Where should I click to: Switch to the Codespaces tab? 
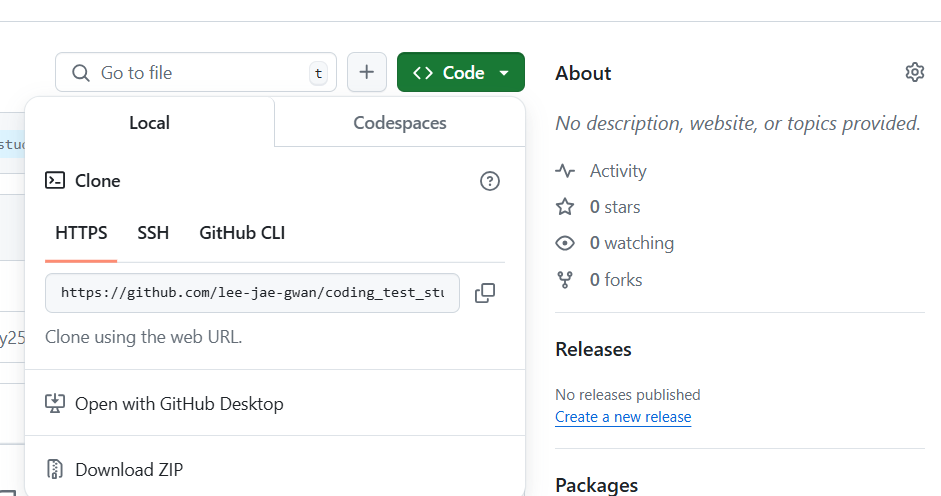(400, 123)
